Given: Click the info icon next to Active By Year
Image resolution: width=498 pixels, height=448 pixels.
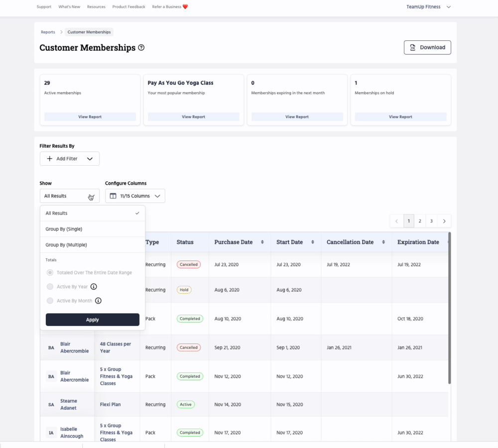Looking at the screenshot, I should (94, 287).
